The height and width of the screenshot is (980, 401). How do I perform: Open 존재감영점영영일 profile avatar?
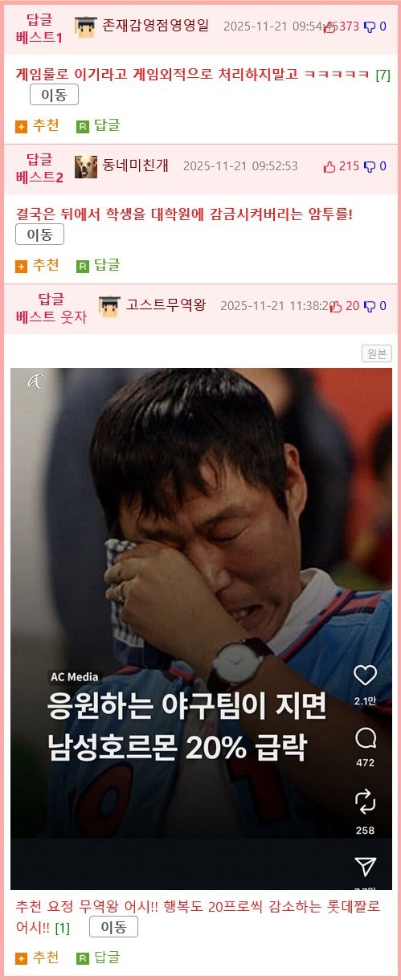85,27
